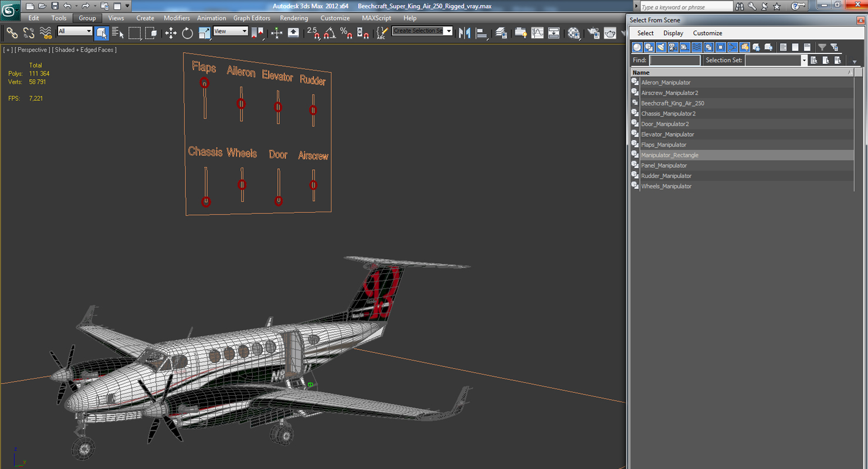Open the MAXScript menu

coord(377,18)
